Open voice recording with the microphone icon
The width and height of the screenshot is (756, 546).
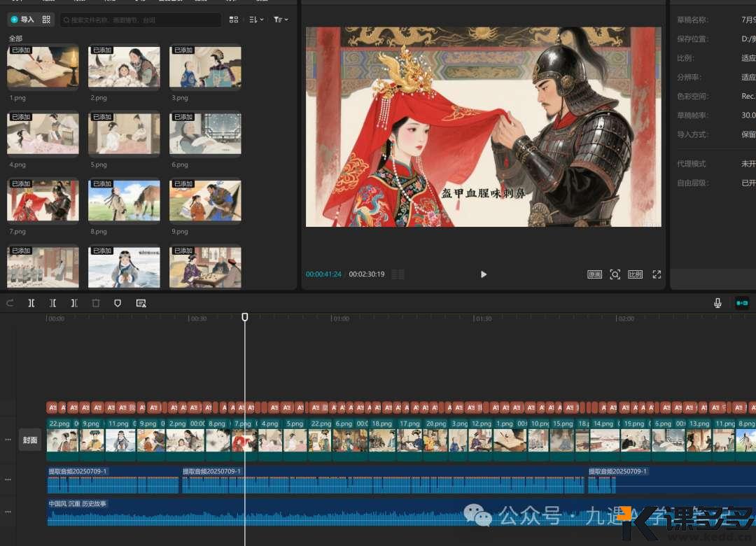click(x=717, y=303)
